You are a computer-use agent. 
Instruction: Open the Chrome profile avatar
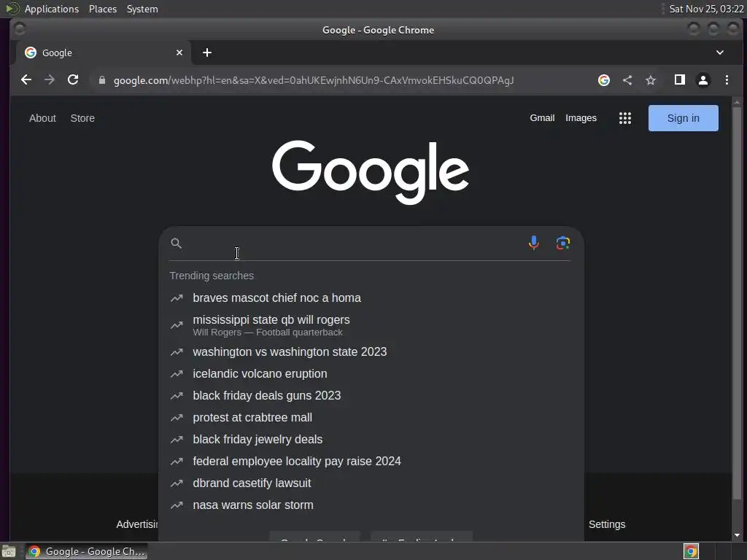pos(703,80)
